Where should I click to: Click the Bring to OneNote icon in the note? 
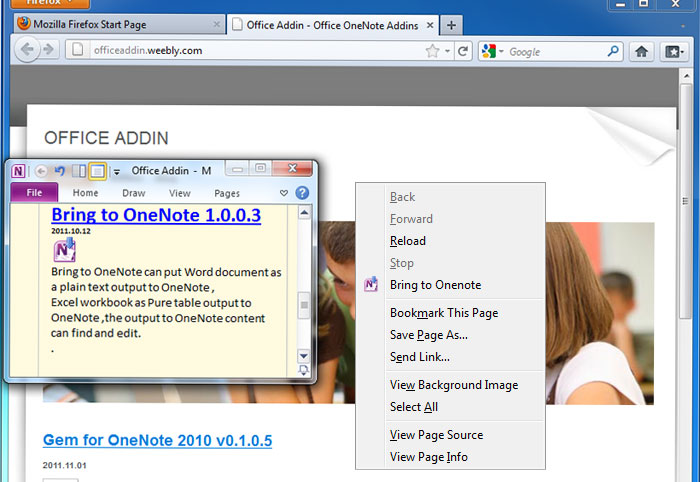pyautogui.click(x=65, y=250)
